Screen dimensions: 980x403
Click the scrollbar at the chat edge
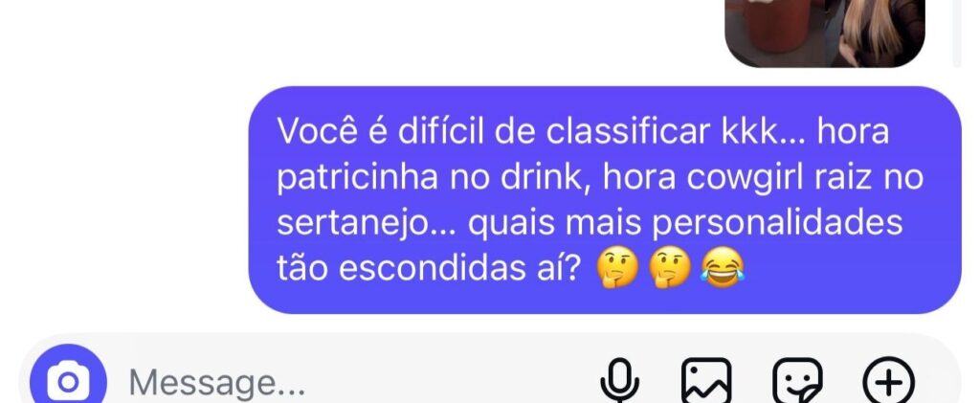956,34
